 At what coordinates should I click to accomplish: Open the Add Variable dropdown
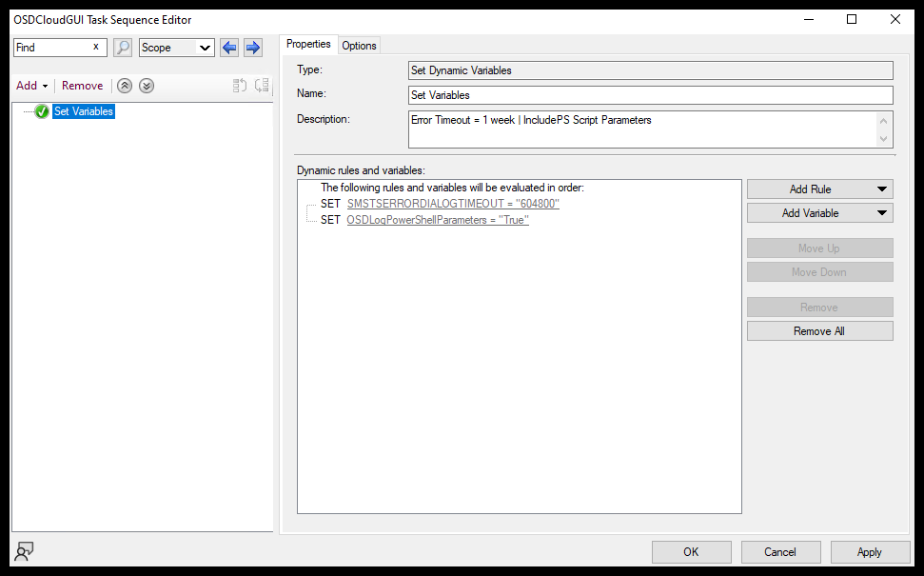point(819,212)
